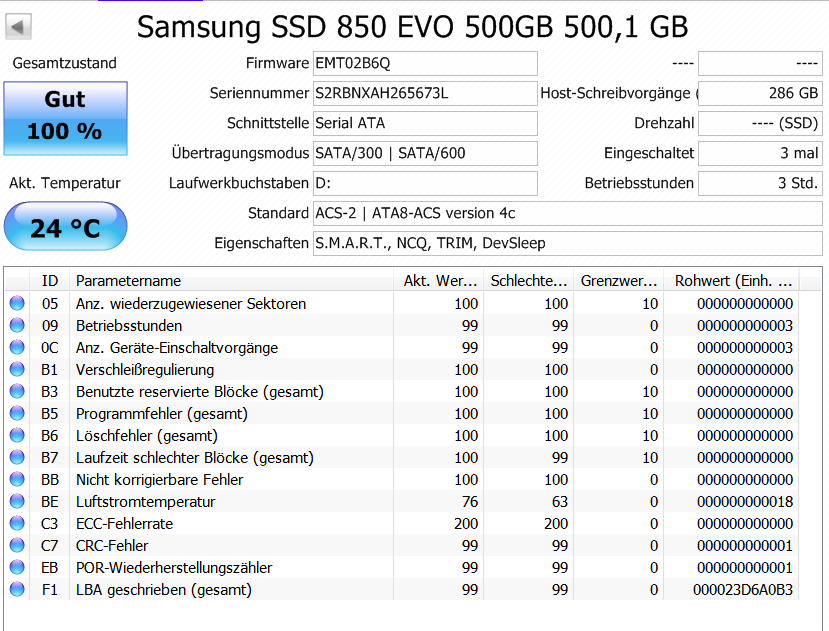Image resolution: width=829 pixels, height=631 pixels.
Task: Click the Betriebsstunden value 3 Std.
Action: point(760,183)
